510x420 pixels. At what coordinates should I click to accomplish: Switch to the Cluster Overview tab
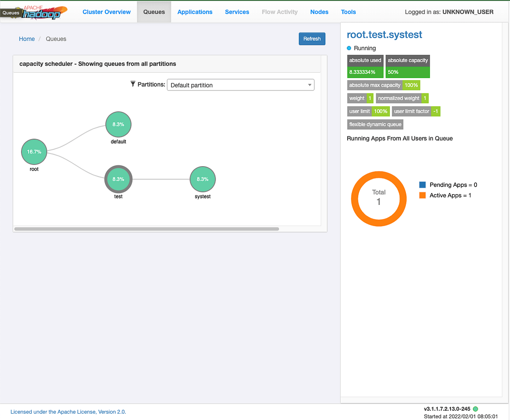point(106,12)
